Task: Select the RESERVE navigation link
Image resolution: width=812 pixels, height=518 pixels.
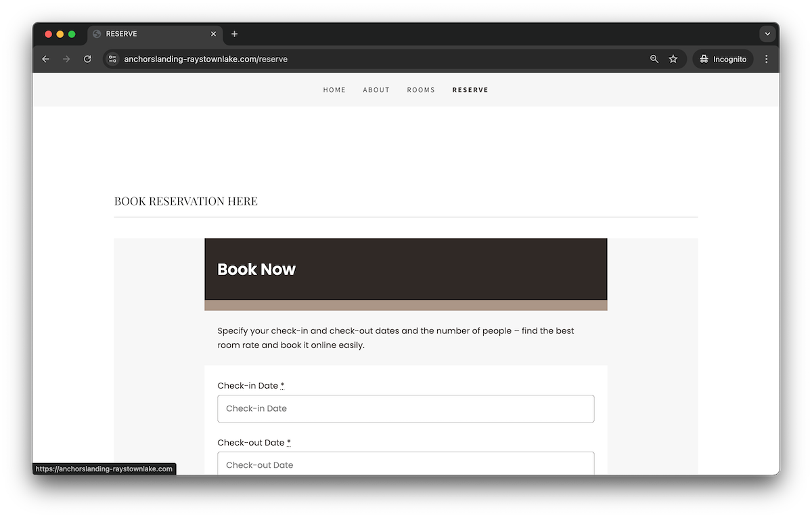Action: pos(470,90)
